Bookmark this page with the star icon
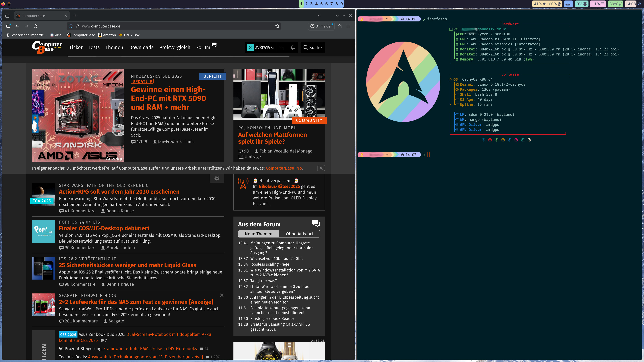Screen dimensions: 644x362 [x=277, y=26]
